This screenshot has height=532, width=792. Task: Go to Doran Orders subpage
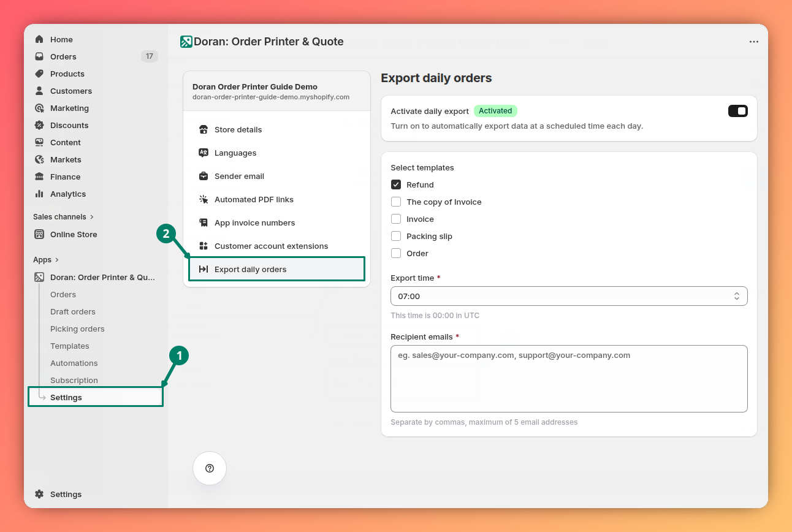63,294
